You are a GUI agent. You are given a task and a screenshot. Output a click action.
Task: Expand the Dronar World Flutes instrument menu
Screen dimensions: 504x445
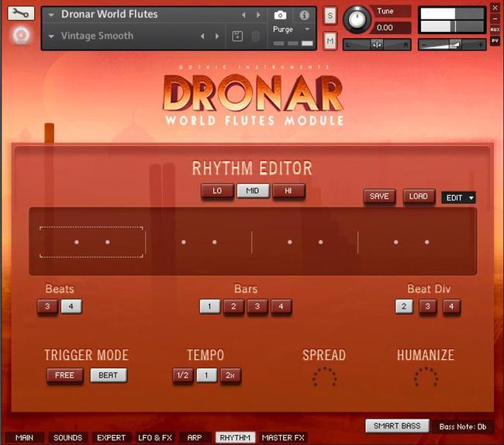coord(51,15)
